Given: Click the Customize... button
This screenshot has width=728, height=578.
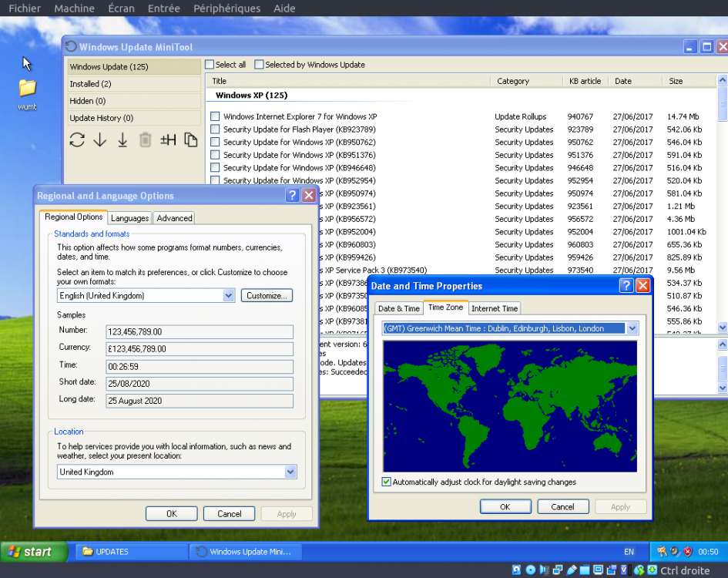Looking at the screenshot, I should 267,296.
